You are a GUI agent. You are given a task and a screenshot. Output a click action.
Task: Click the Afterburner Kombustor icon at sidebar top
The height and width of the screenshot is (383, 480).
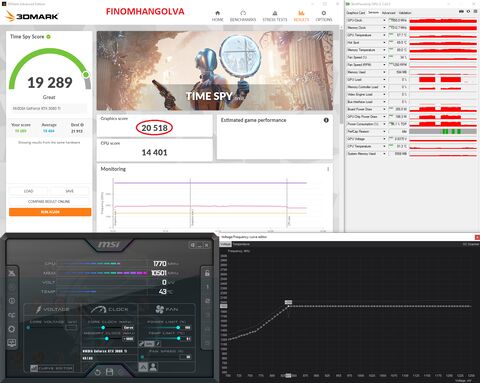(12, 273)
